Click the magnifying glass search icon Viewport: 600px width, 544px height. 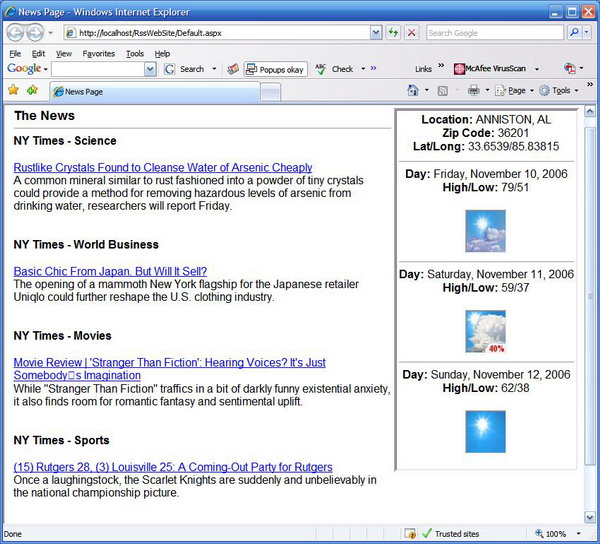574,33
